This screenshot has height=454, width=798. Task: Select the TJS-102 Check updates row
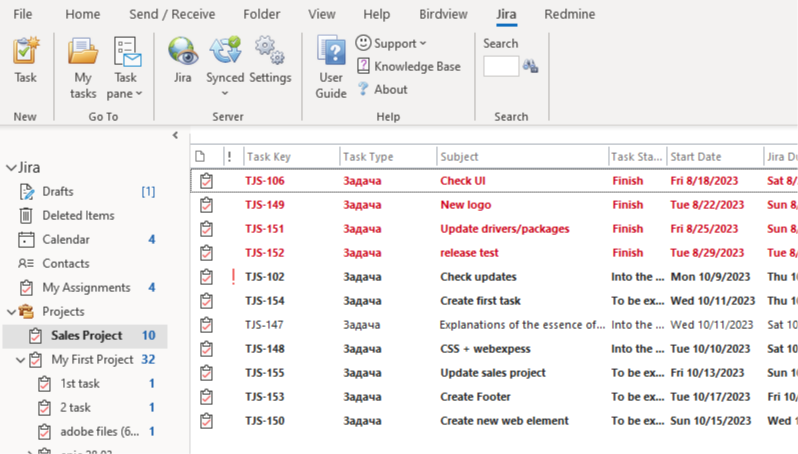(x=478, y=277)
